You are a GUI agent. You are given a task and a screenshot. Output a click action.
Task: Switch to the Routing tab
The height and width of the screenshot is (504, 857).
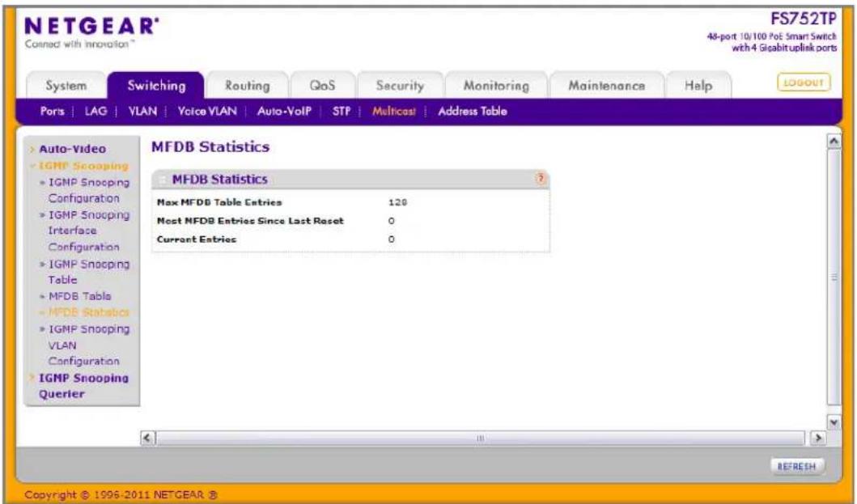[248, 86]
